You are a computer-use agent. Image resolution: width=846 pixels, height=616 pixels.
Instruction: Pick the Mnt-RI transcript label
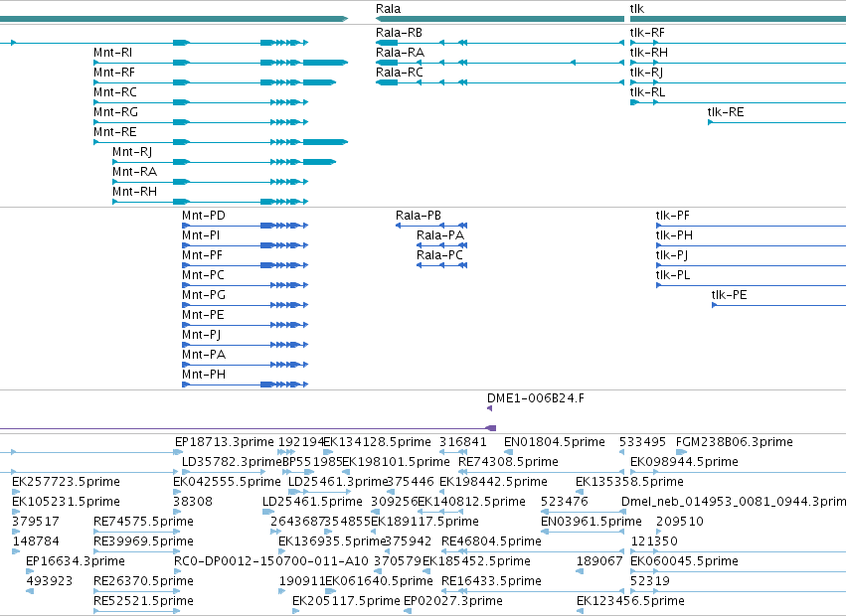(x=112, y=53)
